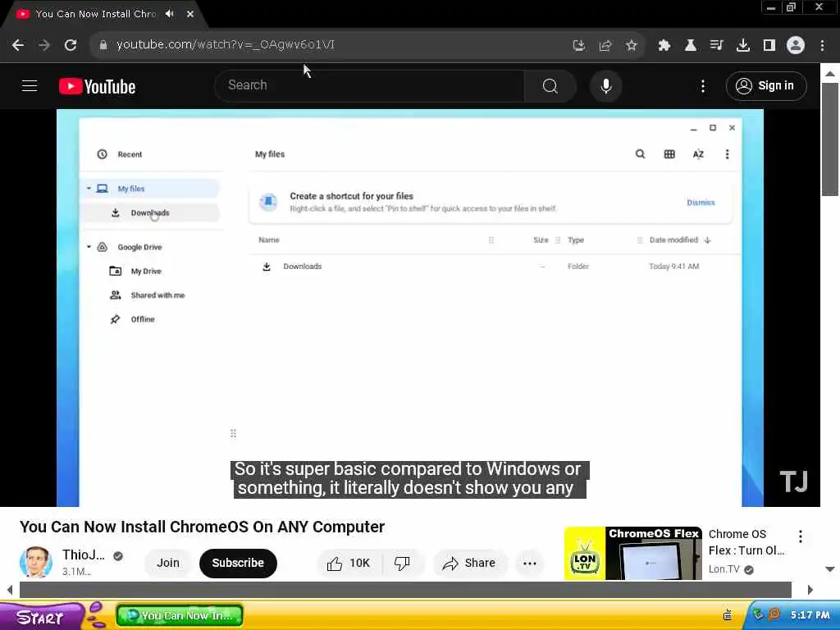Click the video player area
The width and height of the screenshot is (840, 630).
point(410,308)
